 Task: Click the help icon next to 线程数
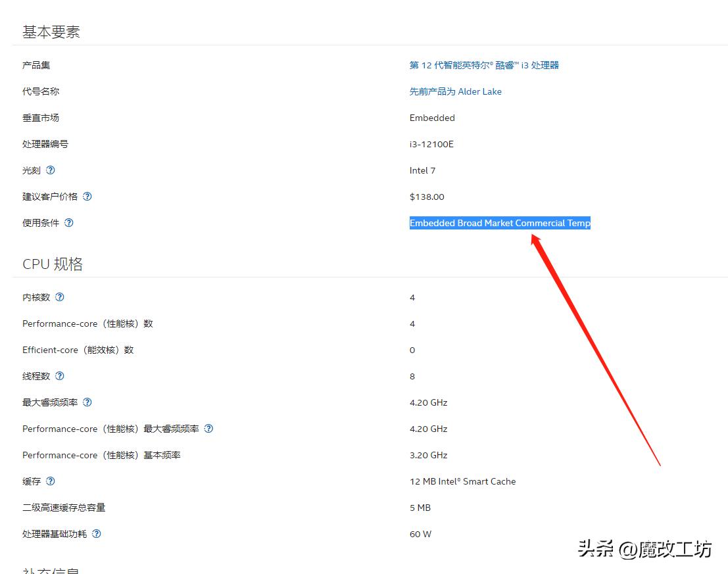point(59,376)
